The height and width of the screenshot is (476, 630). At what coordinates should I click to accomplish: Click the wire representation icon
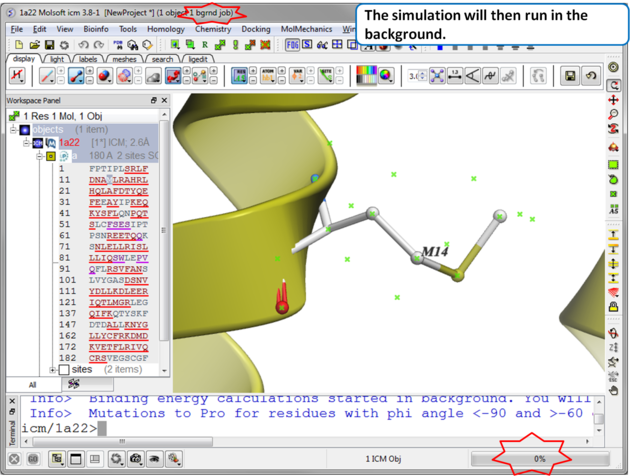click(47, 76)
